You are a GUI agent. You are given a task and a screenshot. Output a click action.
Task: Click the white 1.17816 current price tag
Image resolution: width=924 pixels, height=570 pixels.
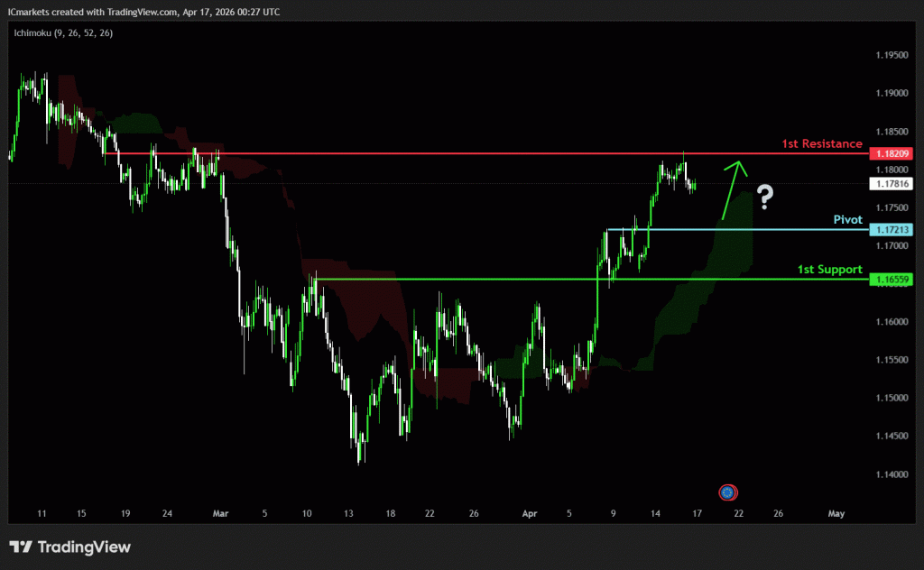coord(892,184)
